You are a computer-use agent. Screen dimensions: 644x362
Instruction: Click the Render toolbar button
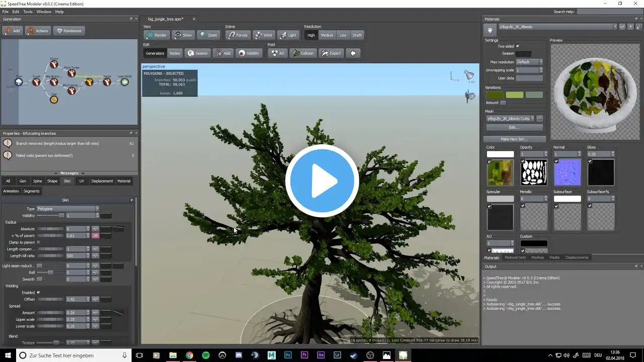pos(156,35)
